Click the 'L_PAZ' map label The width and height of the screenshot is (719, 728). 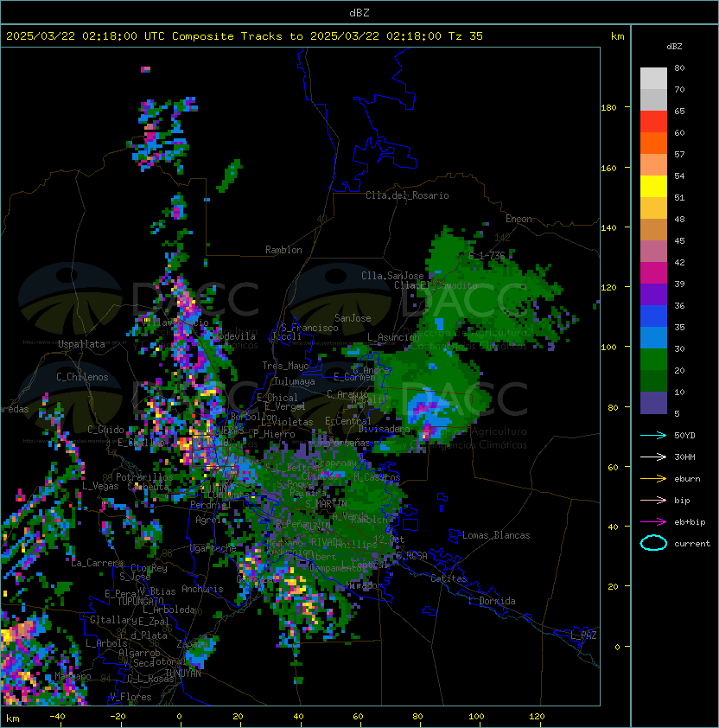[583, 635]
